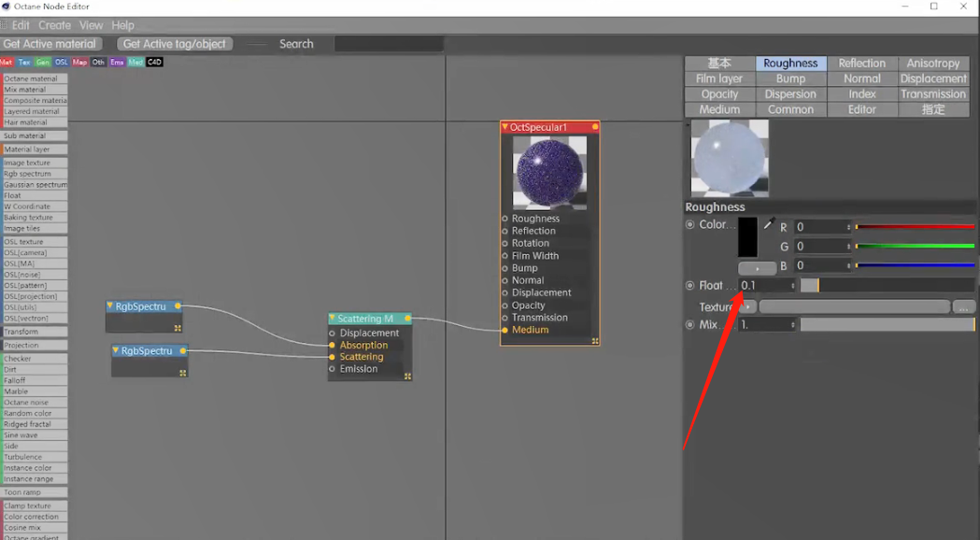Toggle the Mat node filter tag
980x540 pixels.
pos(7,62)
